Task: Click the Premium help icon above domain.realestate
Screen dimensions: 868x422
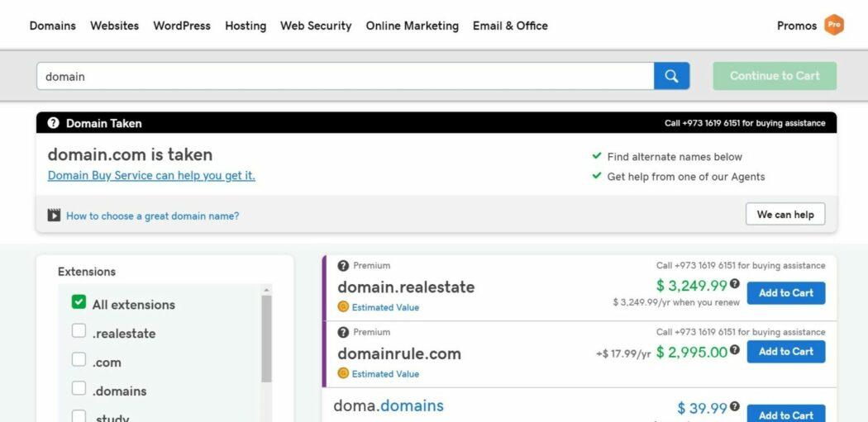Action: pyautogui.click(x=343, y=266)
